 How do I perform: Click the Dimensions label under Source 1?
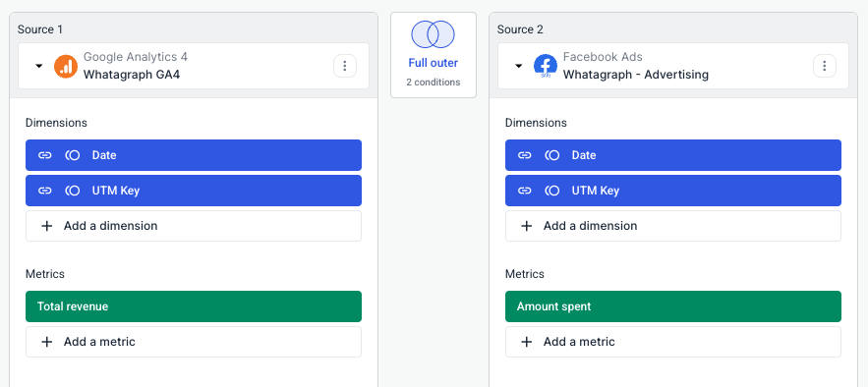[56, 123]
